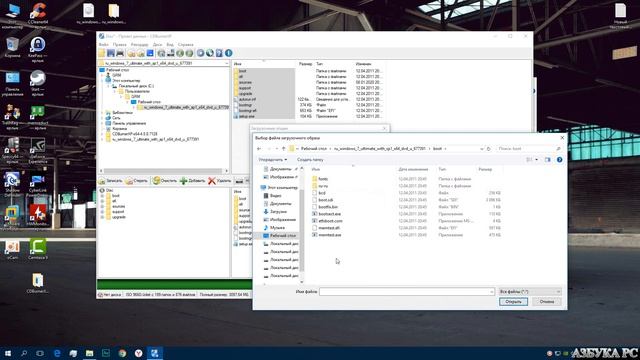Click the ru-ru folder icon in the dialog
The width and height of the screenshot is (640, 360).
[314, 186]
